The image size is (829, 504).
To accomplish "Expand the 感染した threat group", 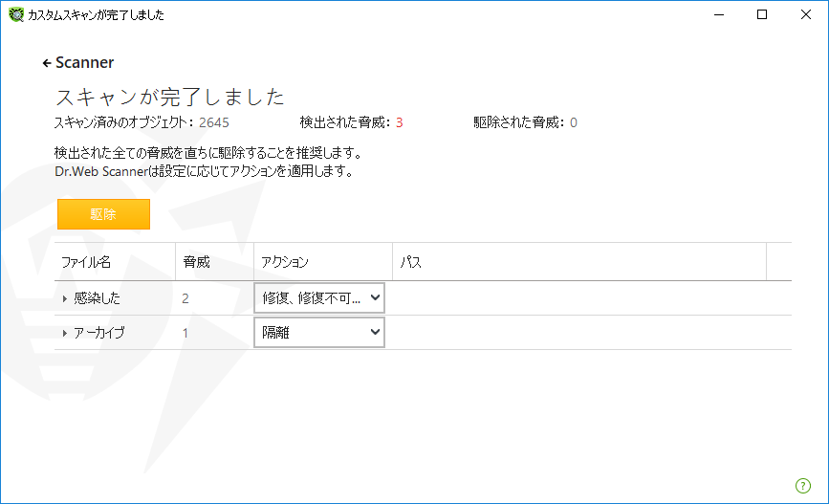I will point(64,298).
